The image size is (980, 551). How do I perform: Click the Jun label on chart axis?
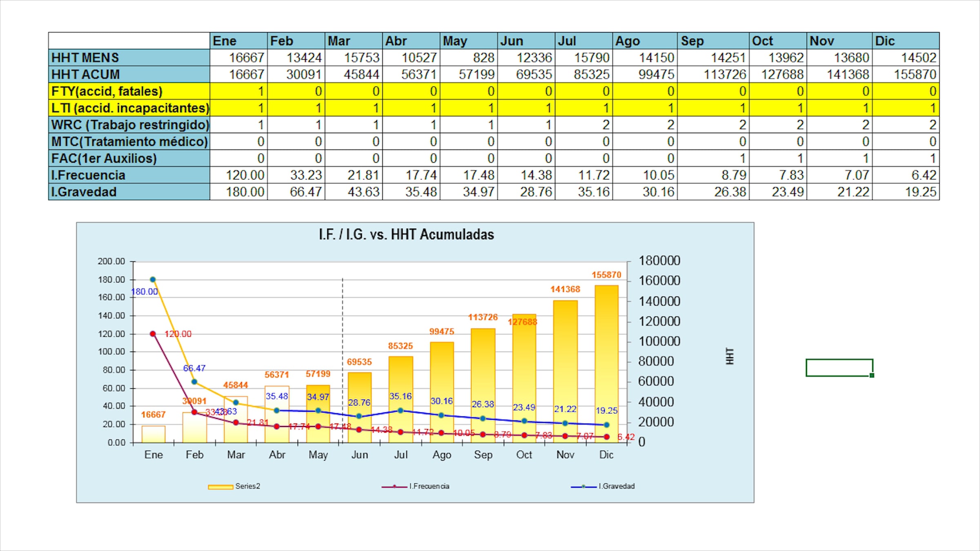(x=359, y=455)
